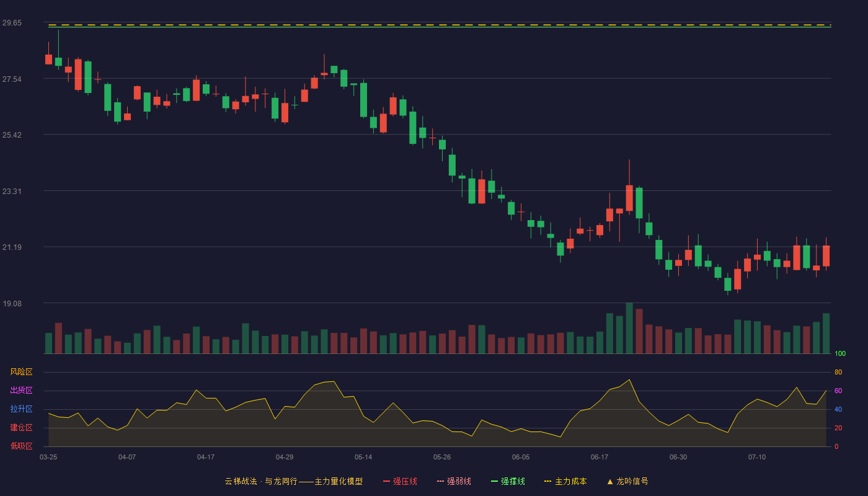The width and height of the screenshot is (868, 496).
Task: Click the tallest volume bar near 06-17
Action: pos(629,328)
